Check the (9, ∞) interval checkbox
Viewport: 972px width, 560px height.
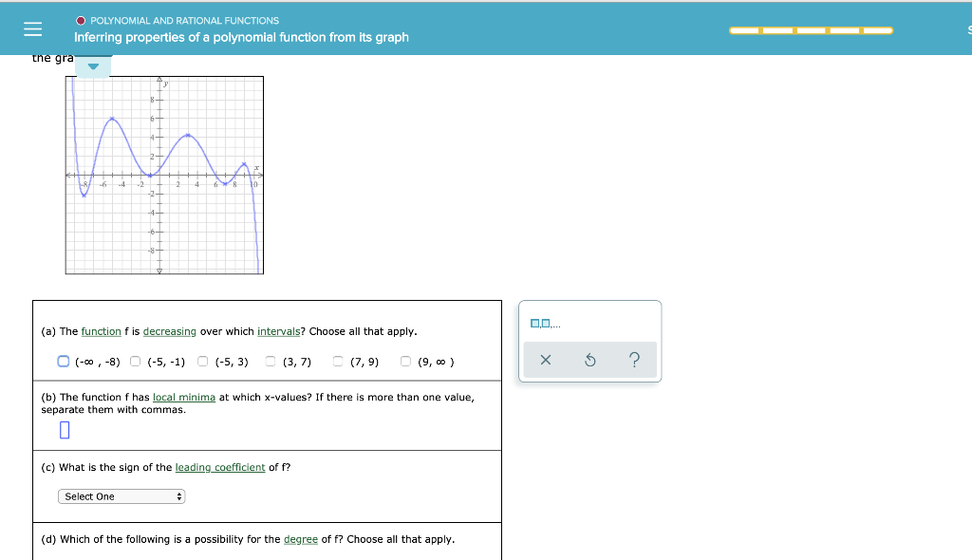tap(405, 359)
